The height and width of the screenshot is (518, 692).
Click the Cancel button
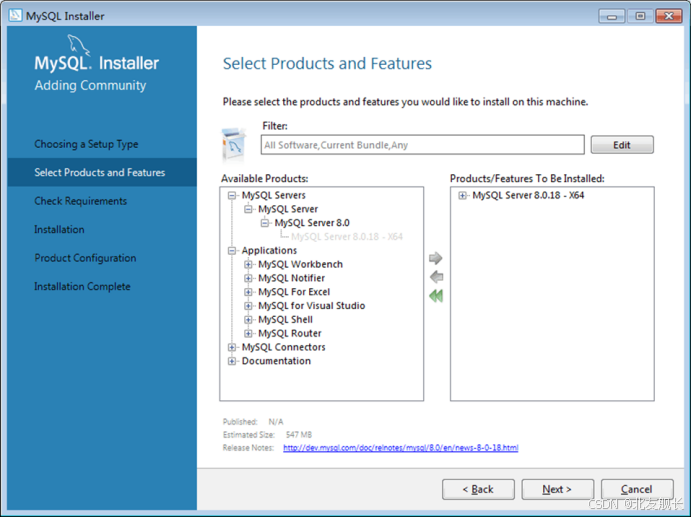637,489
